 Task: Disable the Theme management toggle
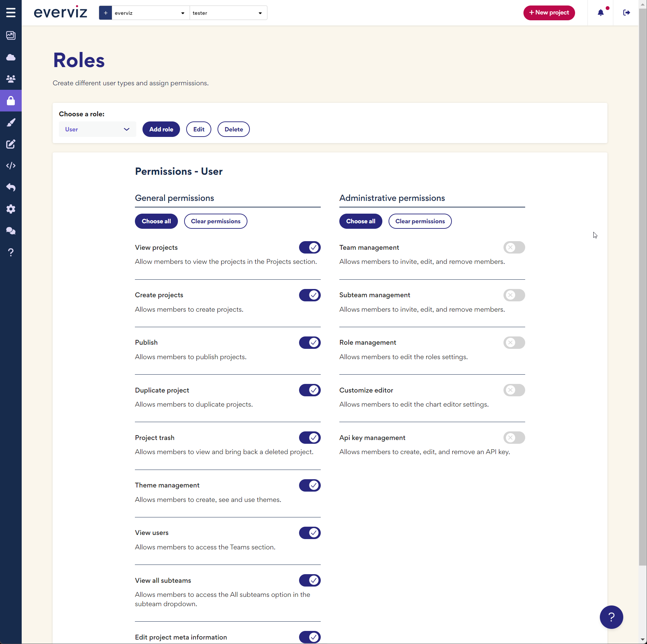[310, 485]
